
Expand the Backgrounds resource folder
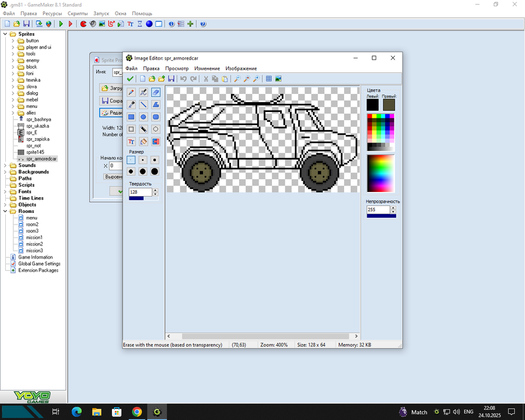[x=5, y=172]
